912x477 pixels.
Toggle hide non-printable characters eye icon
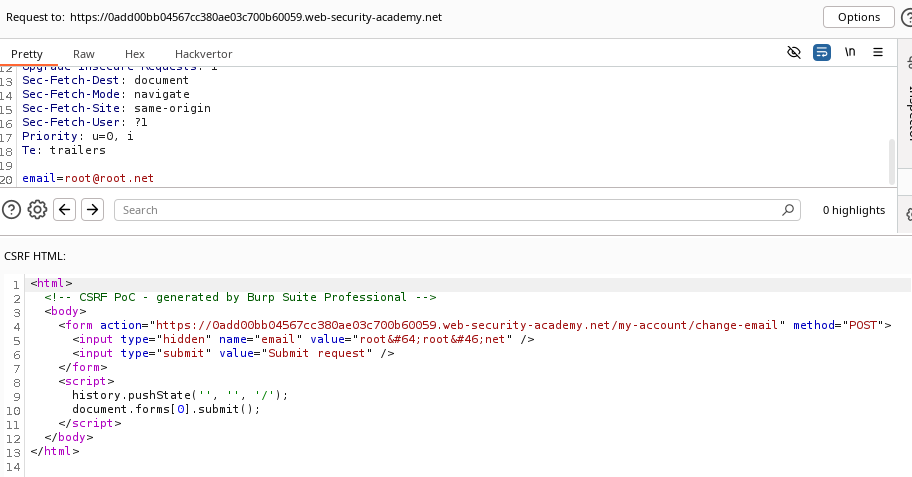(x=794, y=52)
